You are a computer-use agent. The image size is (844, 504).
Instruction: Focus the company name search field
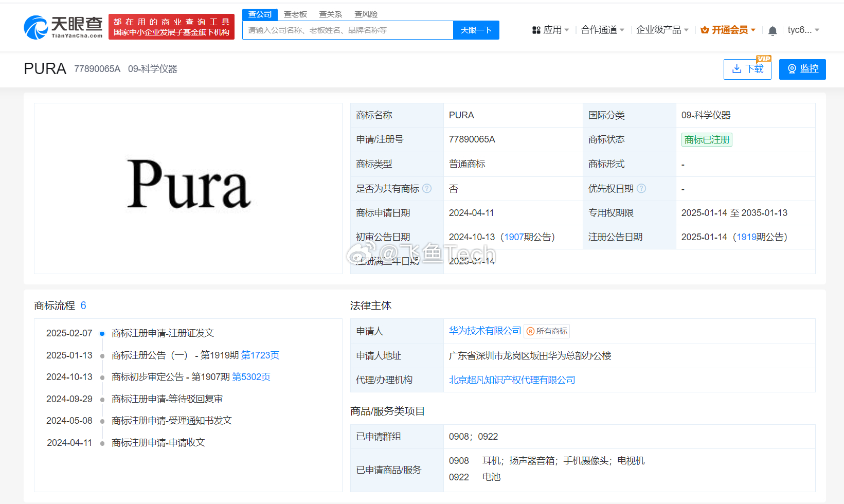(x=348, y=30)
